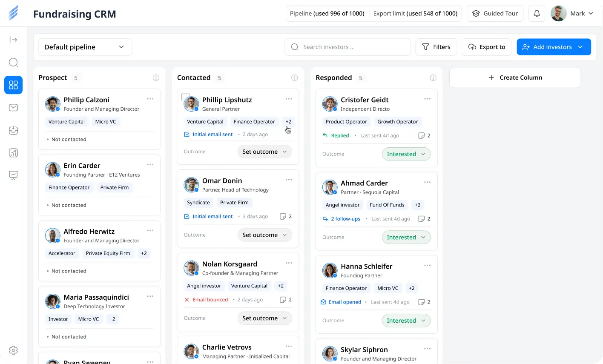Open more options on Cristofer Geidt card

coord(428,99)
